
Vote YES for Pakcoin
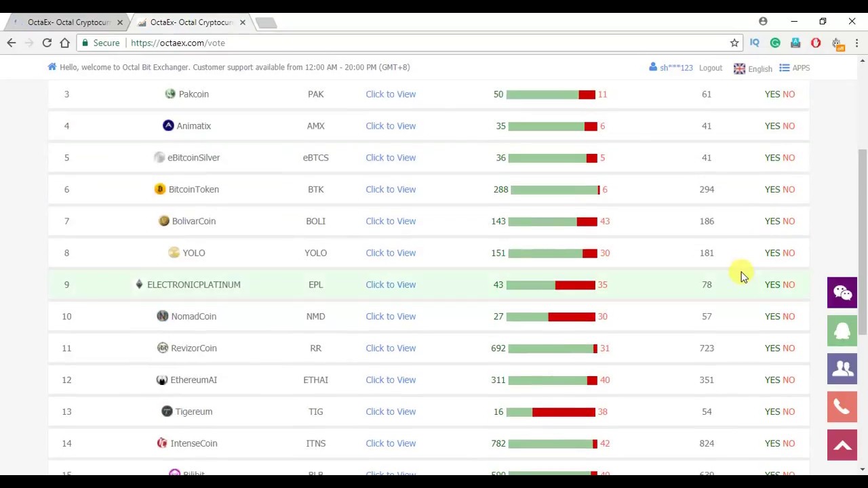point(772,94)
